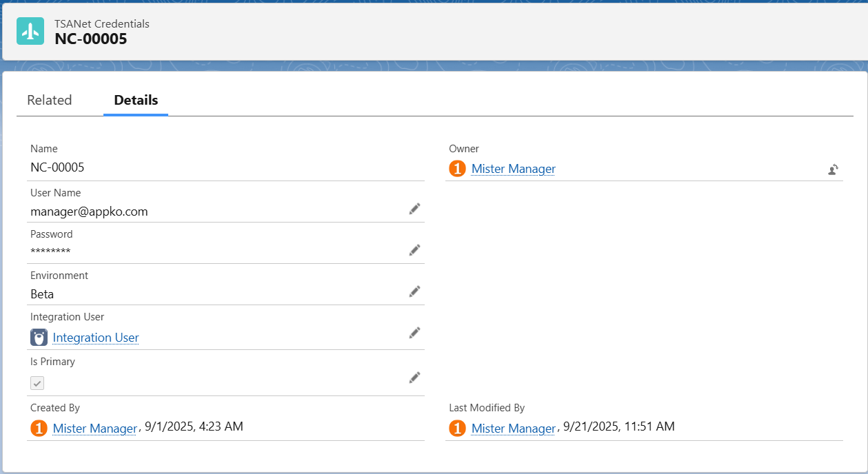The height and width of the screenshot is (474, 868).
Task: Click the Integration User bear avatar icon
Action: (x=39, y=338)
